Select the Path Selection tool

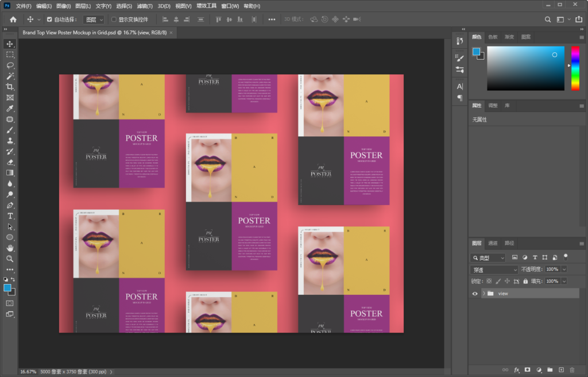click(x=10, y=226)
